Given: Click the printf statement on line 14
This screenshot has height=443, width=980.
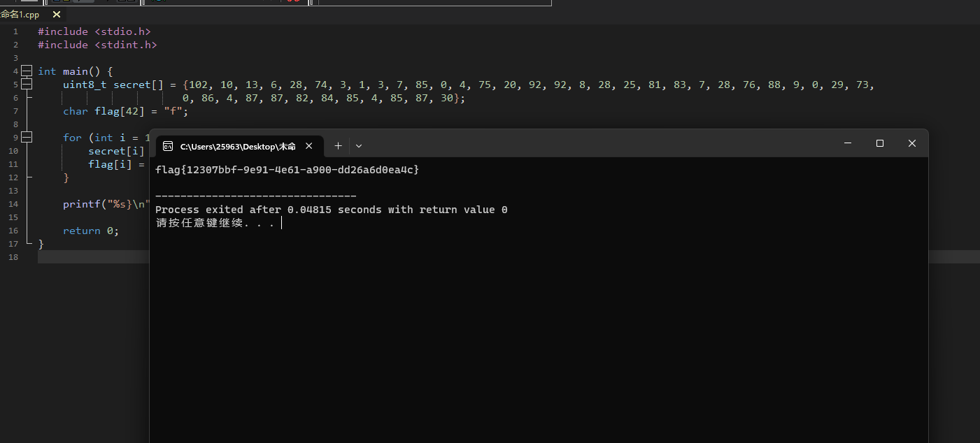Looking at the screenshot, I should pyautogui.click(x=106, y=204).
